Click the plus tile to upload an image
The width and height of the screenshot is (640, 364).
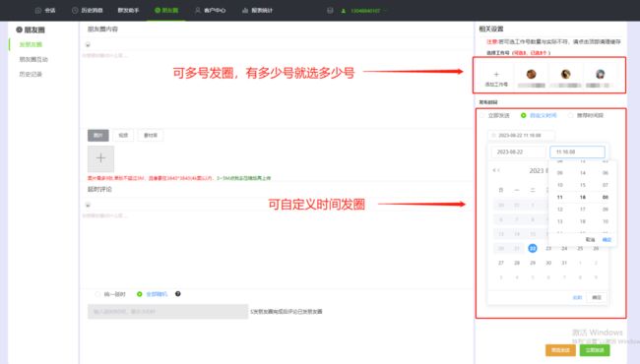click(x=100, y=158)
